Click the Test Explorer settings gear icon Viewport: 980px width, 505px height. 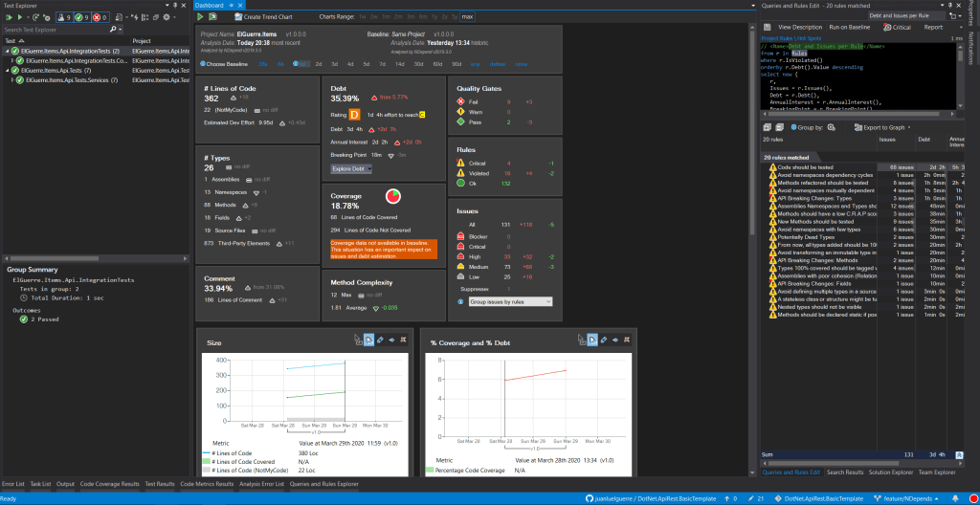pos(165,17)
